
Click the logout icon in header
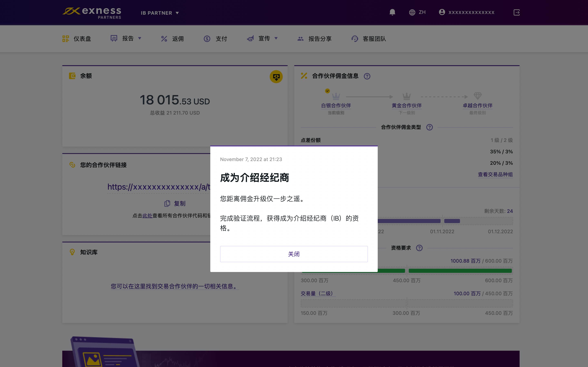coord(517,12)
